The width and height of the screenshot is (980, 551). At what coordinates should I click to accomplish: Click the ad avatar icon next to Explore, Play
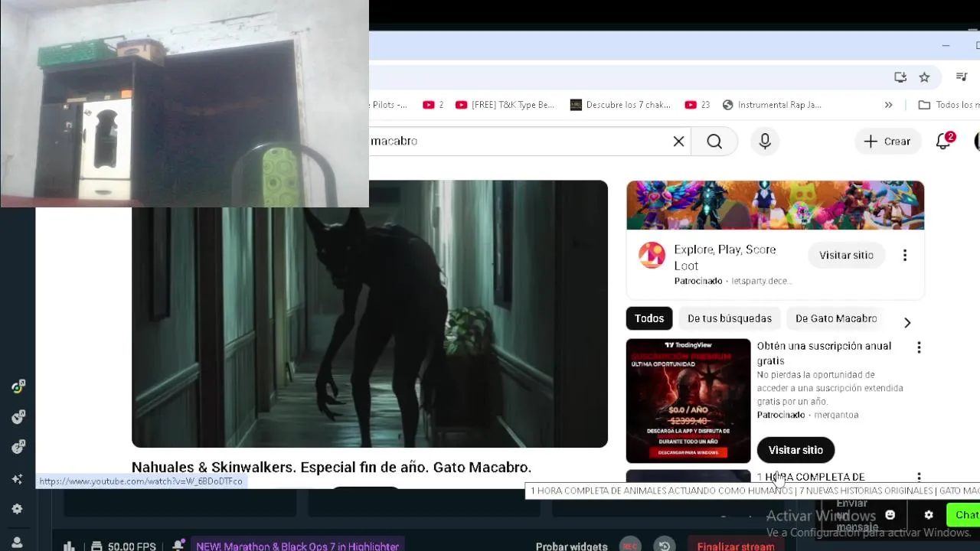(652, 256)
